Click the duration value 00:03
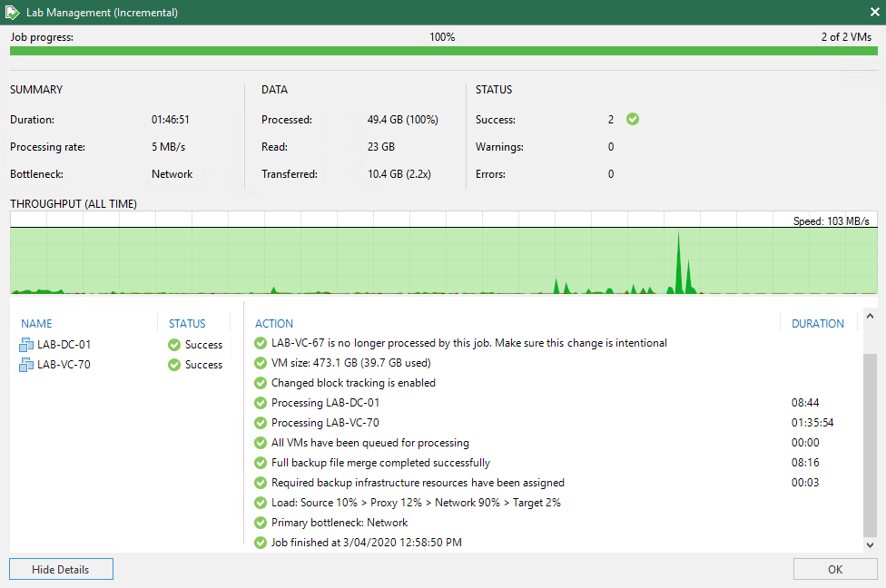The width and height of the screenshot is (886, 588). [805, 483]
